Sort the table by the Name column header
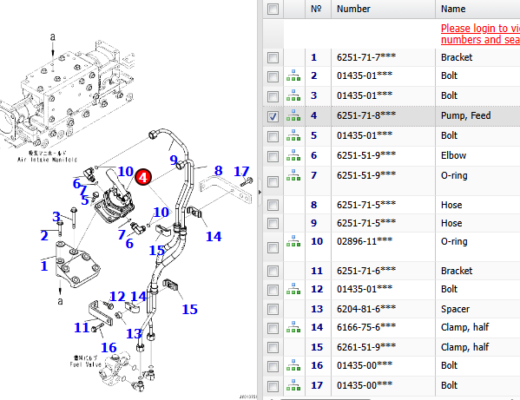Screen dimensions: 520x400 coord(453,9)
